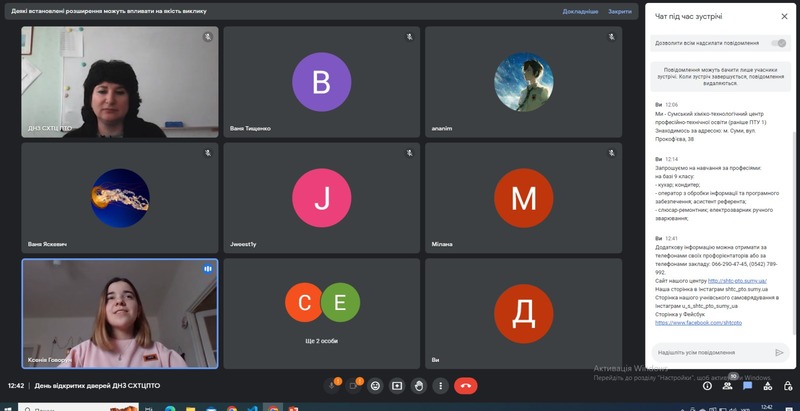This screenshot has width=800, height=411.
Task: Open the activities icon
Action: (766, 386)
